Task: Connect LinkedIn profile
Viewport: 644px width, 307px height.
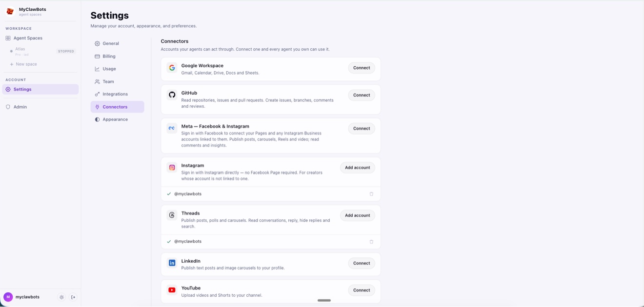Action: (362, 263)
